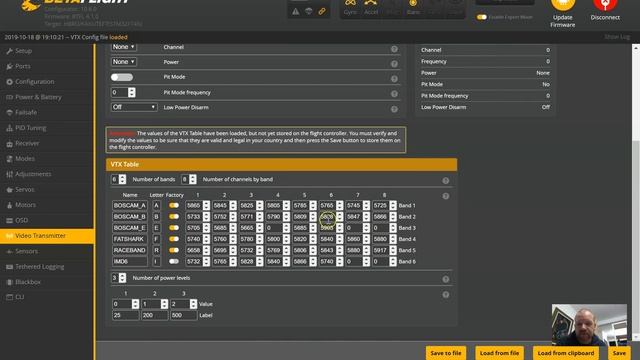Toggle Factory switch for FATSHARK band
The image size is (640, 360).
point(174,239)
